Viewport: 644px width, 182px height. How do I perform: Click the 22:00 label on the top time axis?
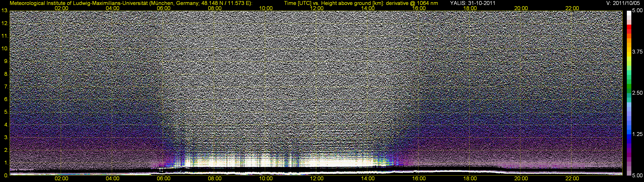click(x=572, y=8)
